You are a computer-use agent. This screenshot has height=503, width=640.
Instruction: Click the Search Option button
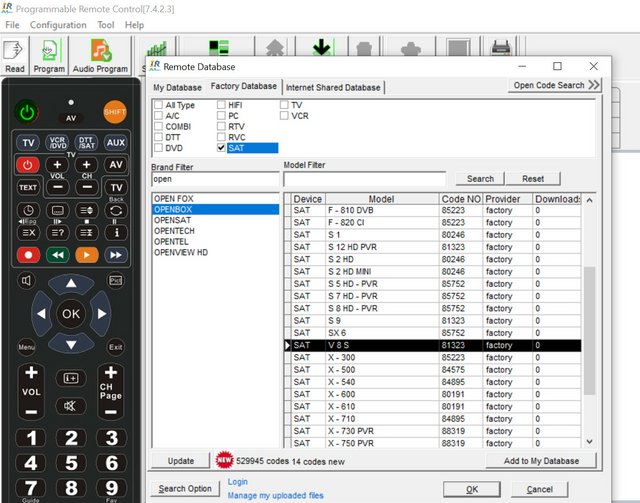tap(185, 489)
